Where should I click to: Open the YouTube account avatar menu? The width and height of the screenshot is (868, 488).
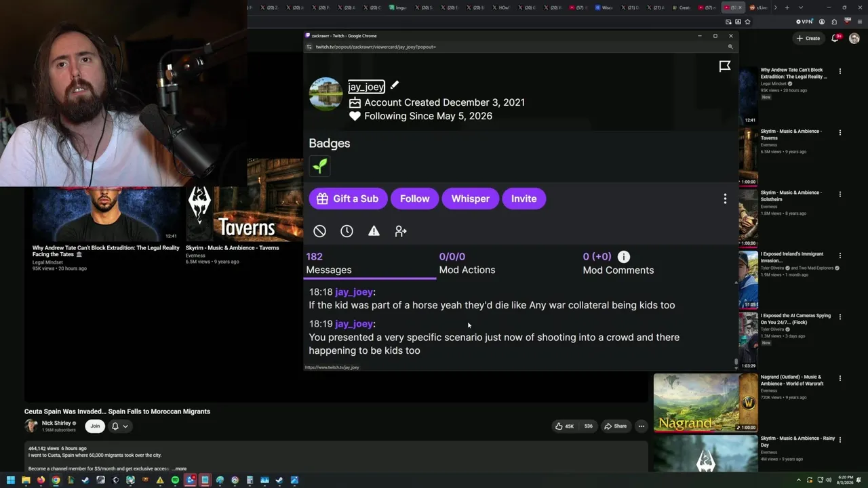coord(854,38)
